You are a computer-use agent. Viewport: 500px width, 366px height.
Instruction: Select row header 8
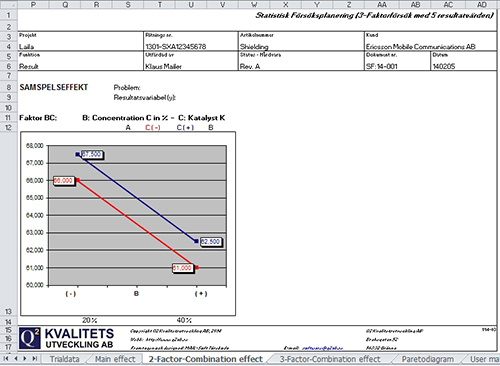[9, 87]
